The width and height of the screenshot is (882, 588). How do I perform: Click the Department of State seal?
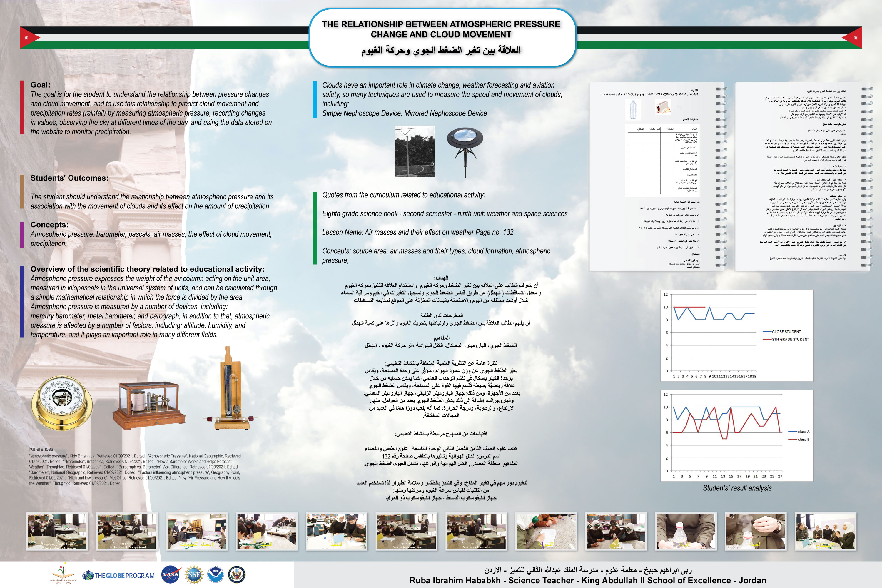(237, 574)
